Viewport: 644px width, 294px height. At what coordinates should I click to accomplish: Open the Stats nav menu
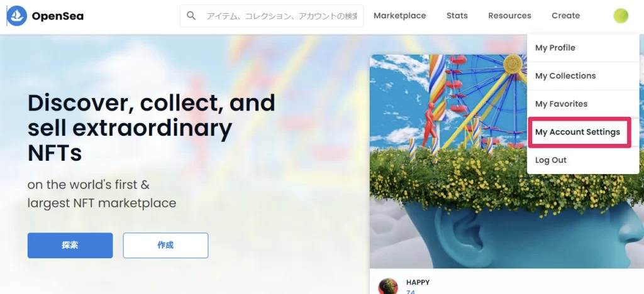457,16
